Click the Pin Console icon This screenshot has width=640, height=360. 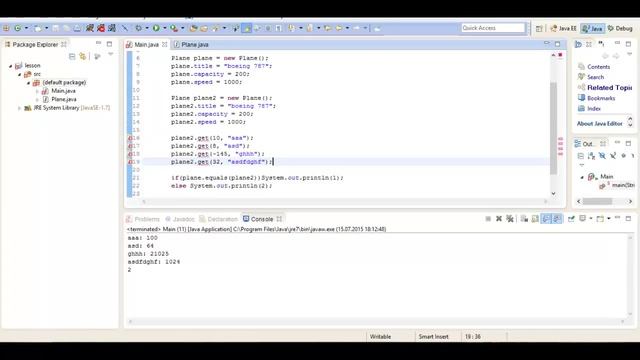[x=571, y=219]
